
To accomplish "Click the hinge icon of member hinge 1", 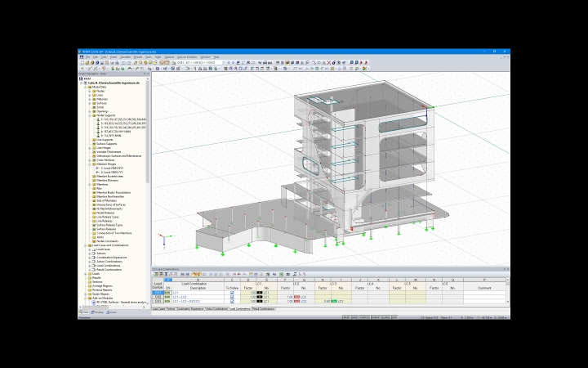I will tap(98, 168).
